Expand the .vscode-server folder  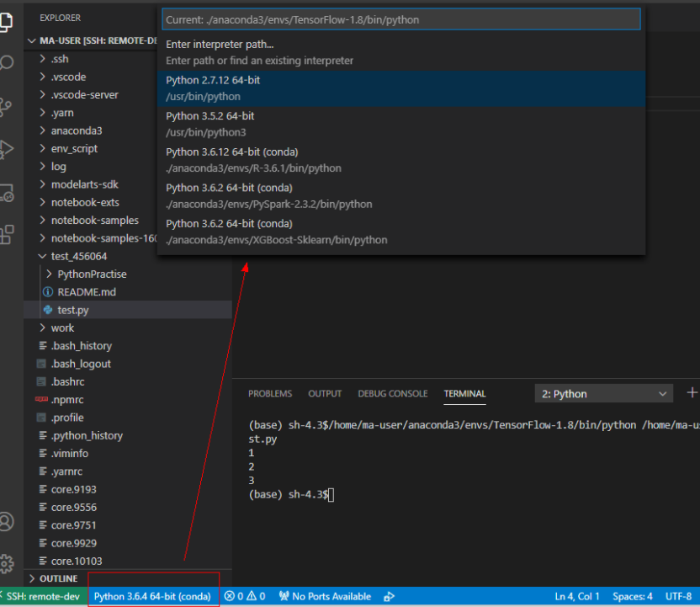[42, 94]
